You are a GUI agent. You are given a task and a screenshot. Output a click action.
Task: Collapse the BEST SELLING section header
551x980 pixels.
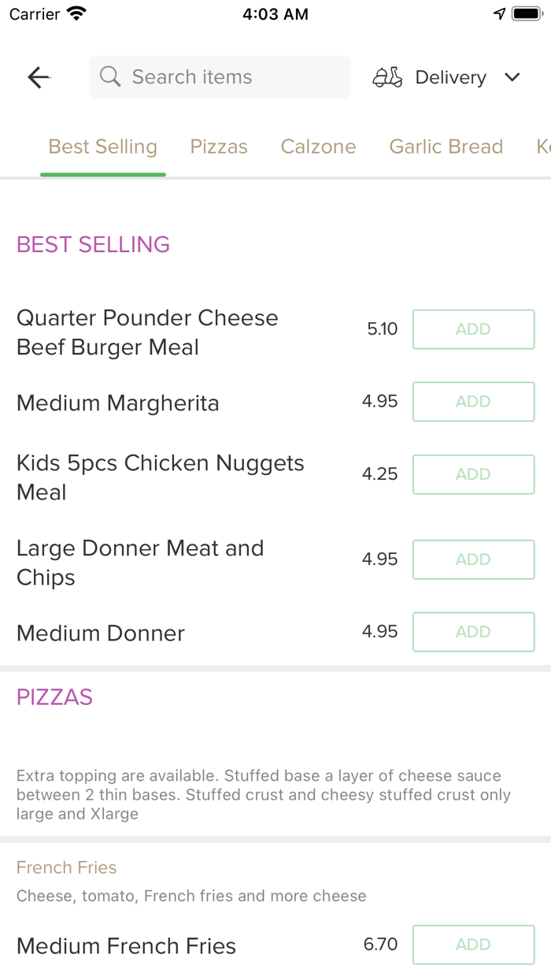93,244
